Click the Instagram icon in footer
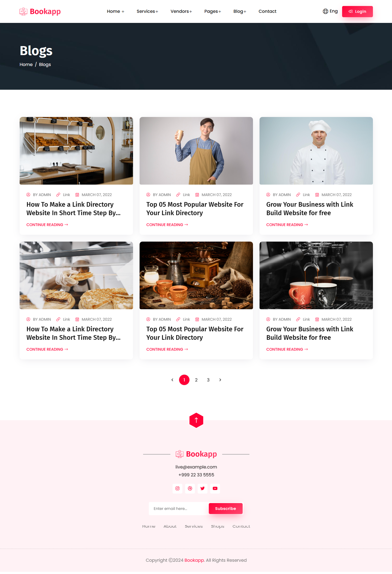The width and height of the screenshot is (392, 574). click(177, 488)
